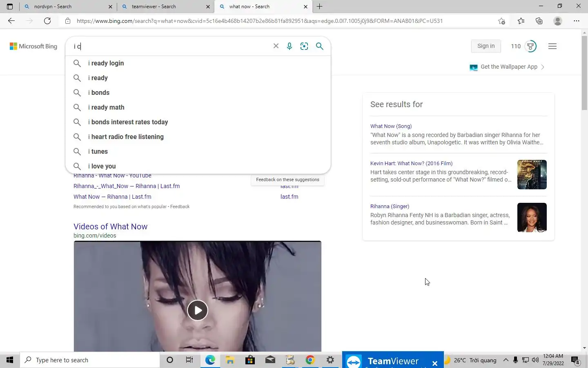Choose the suggestion reading only 'i bonds'

[x=198, y=92]
